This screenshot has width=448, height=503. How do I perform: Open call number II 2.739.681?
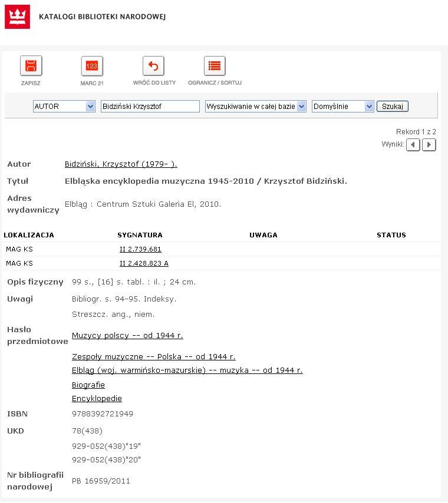[140, 249]
